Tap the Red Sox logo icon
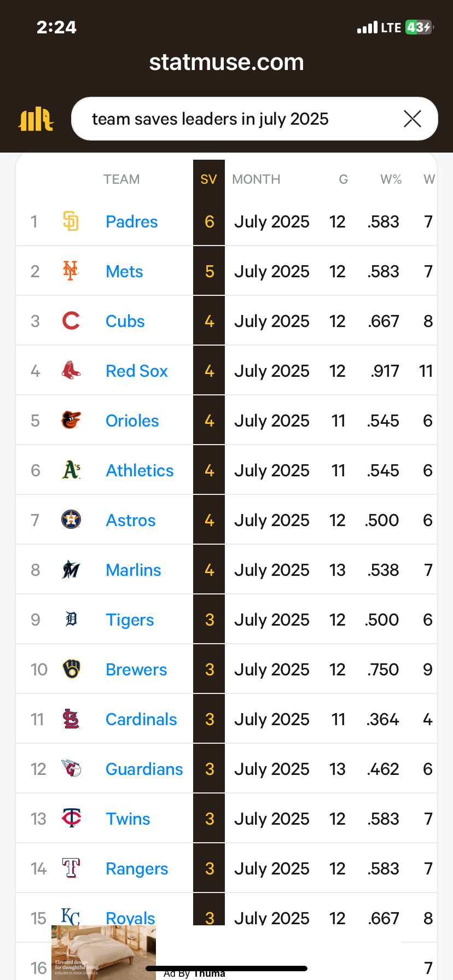This screenshot has height=980, width=453. click(x=71, y=370)
